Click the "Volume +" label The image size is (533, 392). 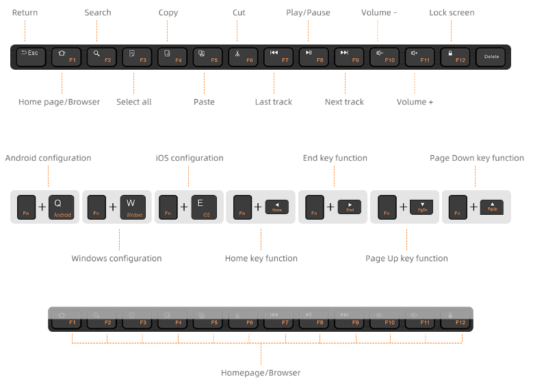click(x=415, y=102)
